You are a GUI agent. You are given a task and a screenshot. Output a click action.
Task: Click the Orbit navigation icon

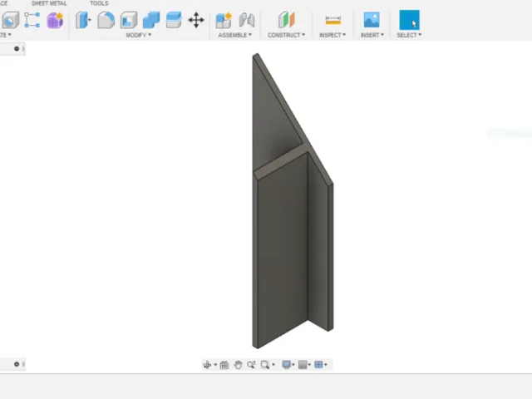(207, 365)
